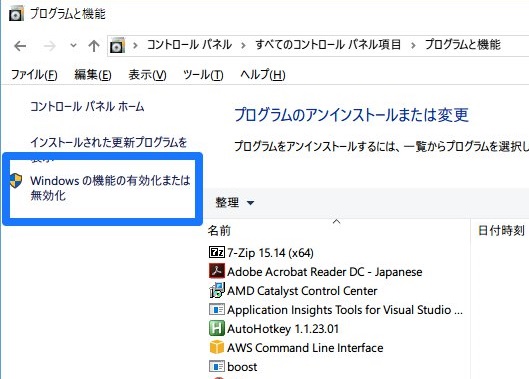Screen dimensions: 529x379
Task: Open the ファイル(F) menu
Action: 34,75
